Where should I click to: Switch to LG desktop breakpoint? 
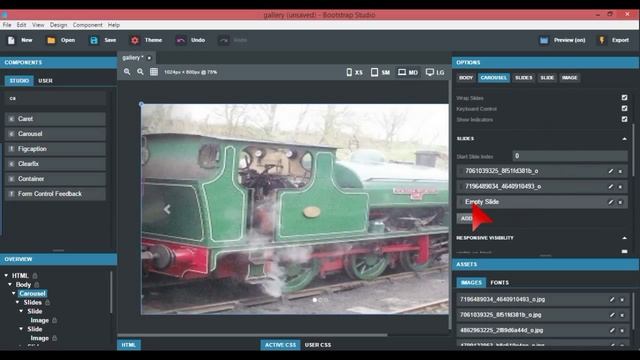coord(435,72)
